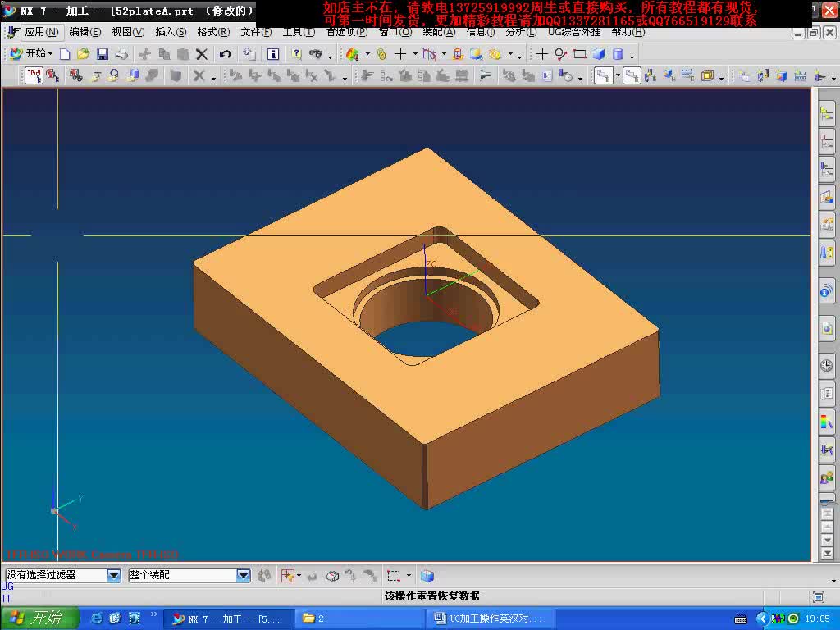Open the 没有选择过滤器 filter dropdown

[x=114, y=575]
